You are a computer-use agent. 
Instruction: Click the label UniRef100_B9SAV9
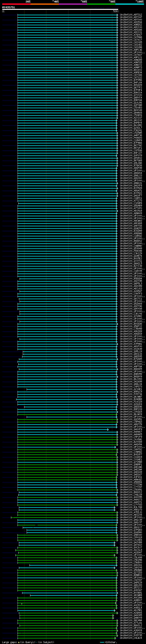coord(131,85)
